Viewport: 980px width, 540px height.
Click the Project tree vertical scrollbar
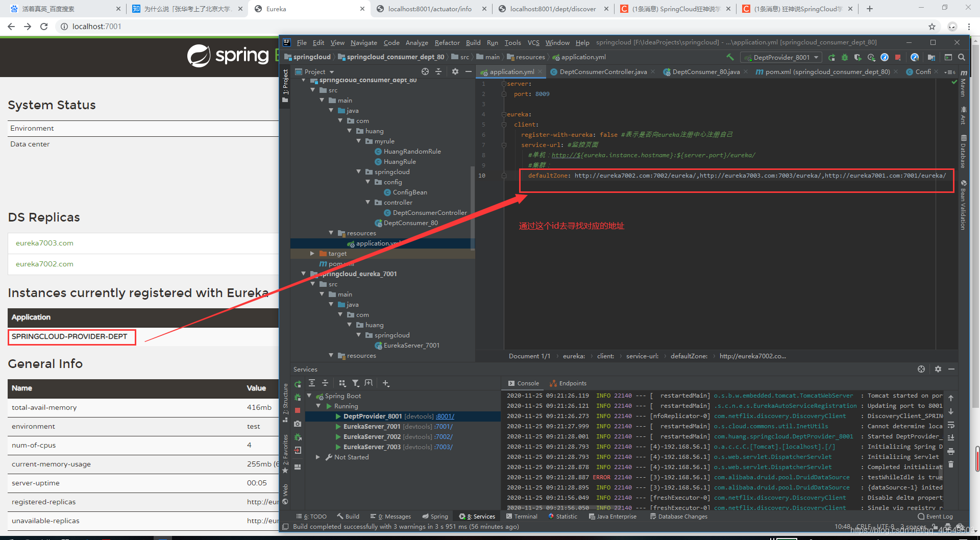[472, 208]
